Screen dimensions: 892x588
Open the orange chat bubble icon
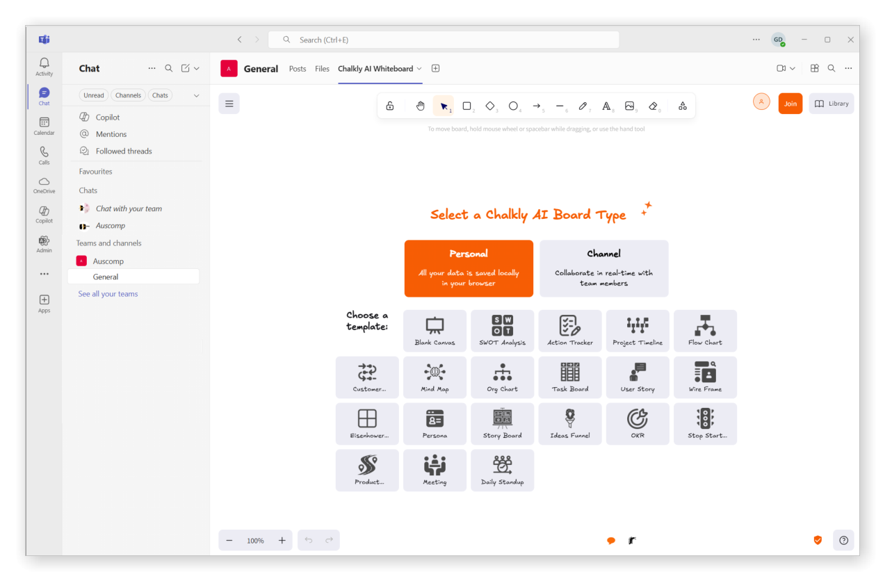tap(611, 541)
